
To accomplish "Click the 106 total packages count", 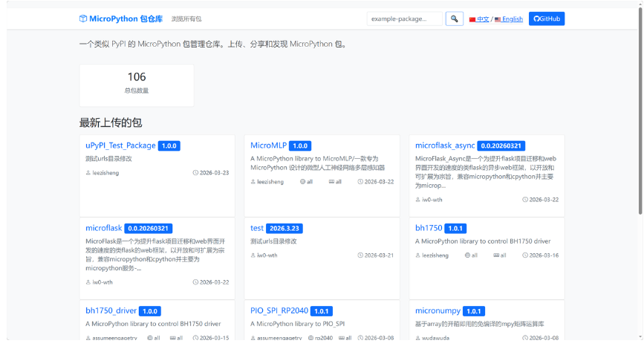I will coord(137,76).
